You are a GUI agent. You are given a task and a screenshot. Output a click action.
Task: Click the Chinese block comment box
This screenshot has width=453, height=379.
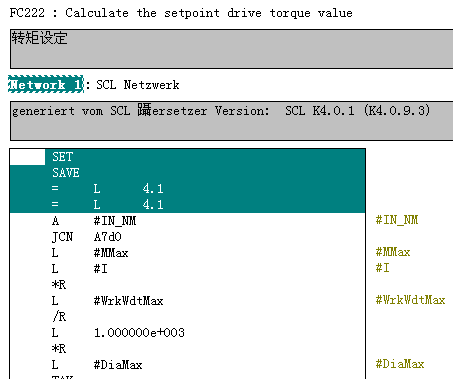[231, 49]
